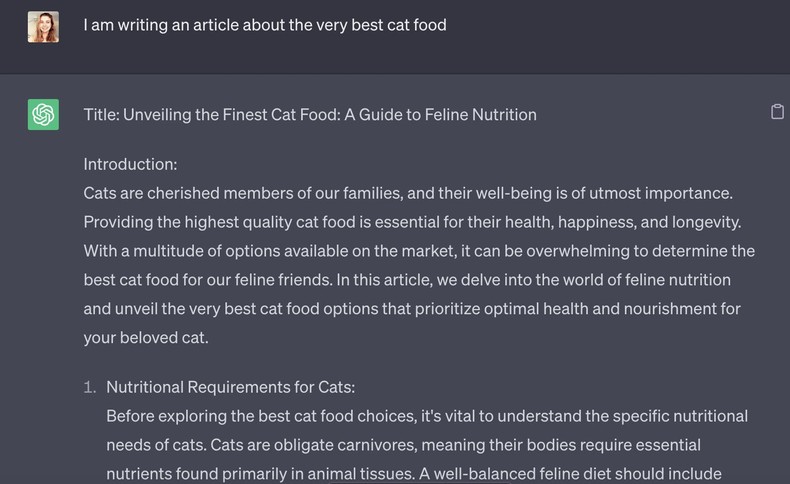Click the line starting "and unveil the very best"
Viewport: 790px width, 484px height.
click(x=411, y=309)
